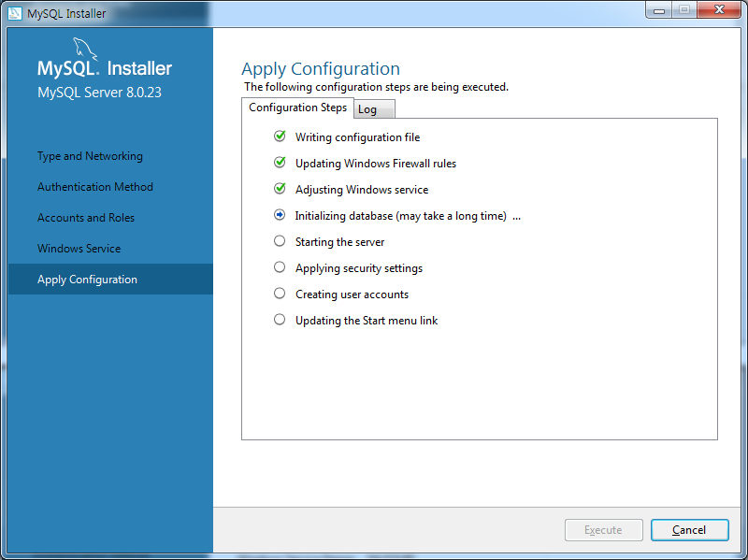Select the radio circle for Starting the server
The image size is (748, 560).
click(280, 241)
